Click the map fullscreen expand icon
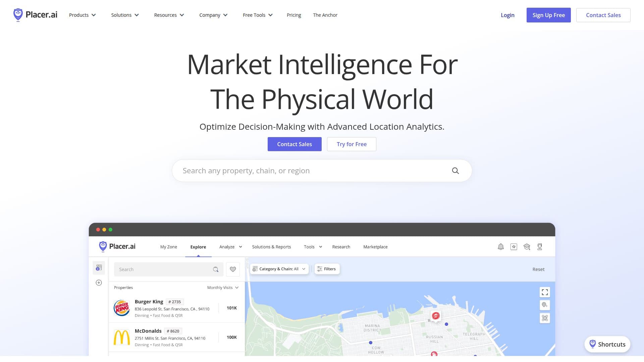 (x=545, y=292)
